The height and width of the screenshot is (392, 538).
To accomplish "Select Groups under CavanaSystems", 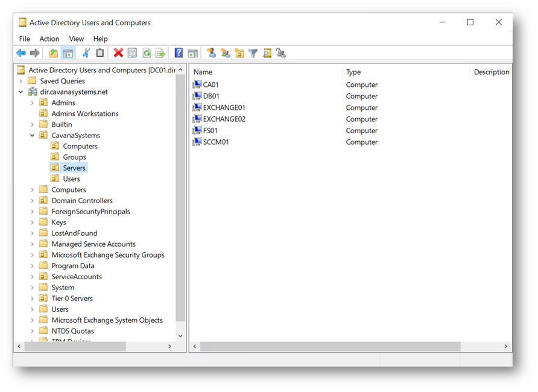I will pos(74,157).
